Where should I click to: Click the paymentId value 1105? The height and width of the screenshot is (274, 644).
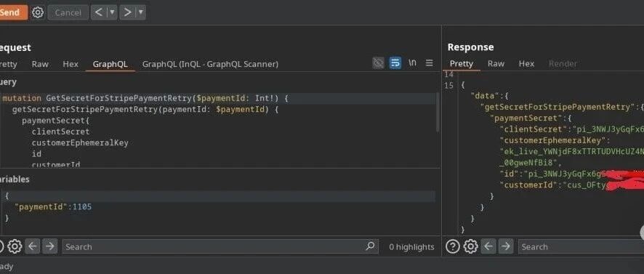[82, 206]
